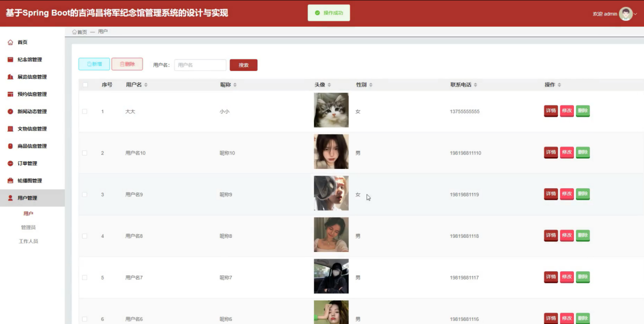View 详情 for 用户名7 row
Image resolution: width=644 pixels, height=324 pixels.
[x=551, y=277]
